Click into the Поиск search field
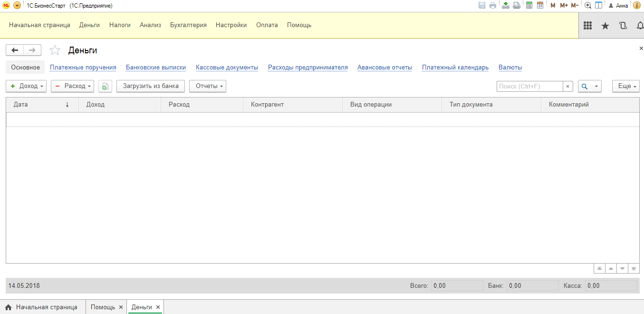Image resolution: width=644 pixels, height=314 pixels. click(x=530, y=86)
